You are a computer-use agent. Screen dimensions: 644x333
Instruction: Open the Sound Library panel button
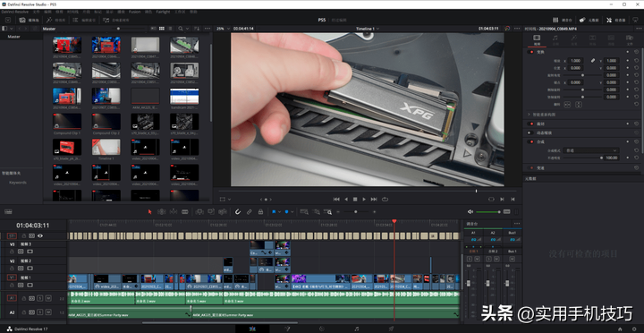116,20
